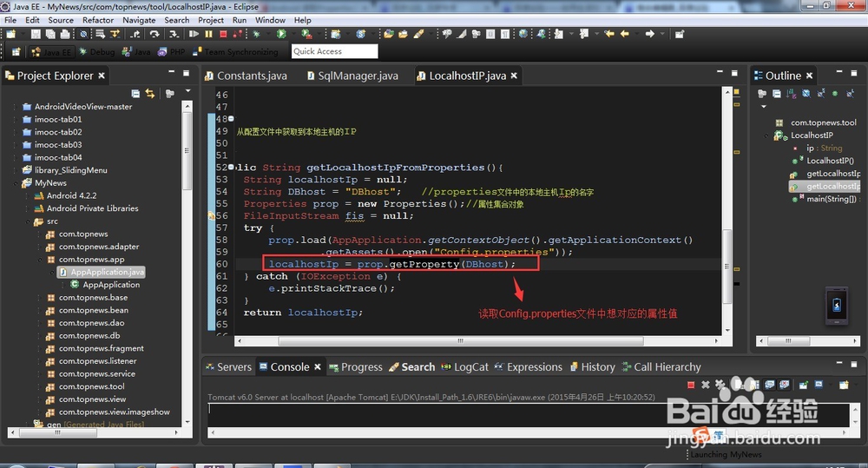Open Project Explorer view menu triangle

(x=187, y=91)
